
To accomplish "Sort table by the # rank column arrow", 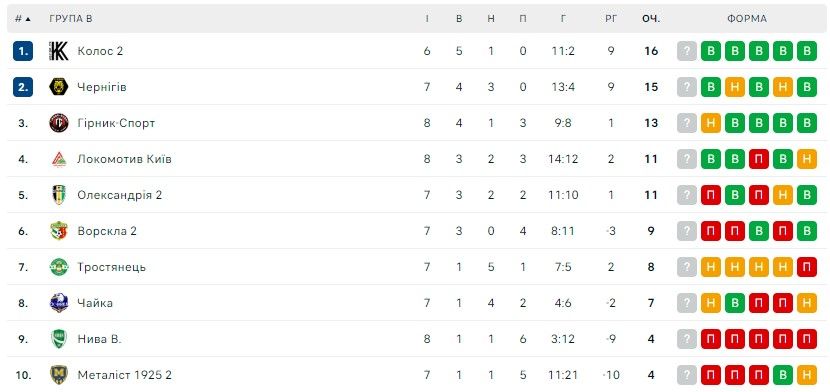I will coord(23,19).
